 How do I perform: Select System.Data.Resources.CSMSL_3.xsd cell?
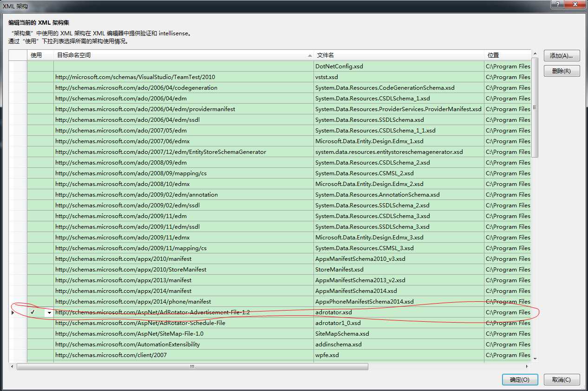[399, 248]
